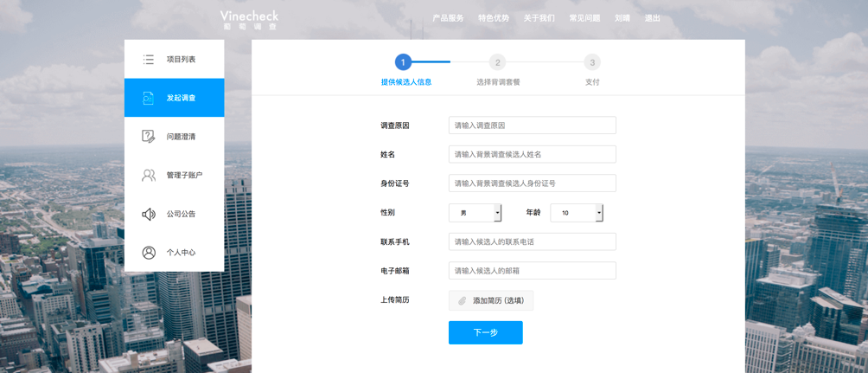
Task: Click the paperclip icon for resume upload
Action: click(463, 300)
